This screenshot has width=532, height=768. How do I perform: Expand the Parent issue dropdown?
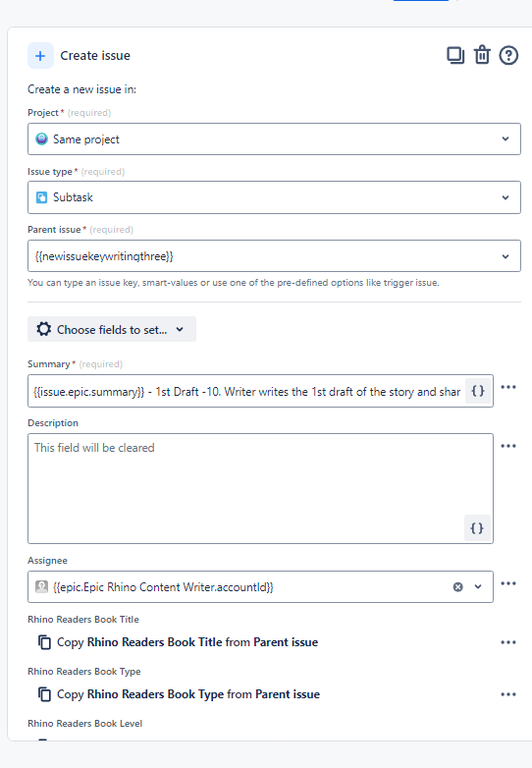[x=505, y=256]
